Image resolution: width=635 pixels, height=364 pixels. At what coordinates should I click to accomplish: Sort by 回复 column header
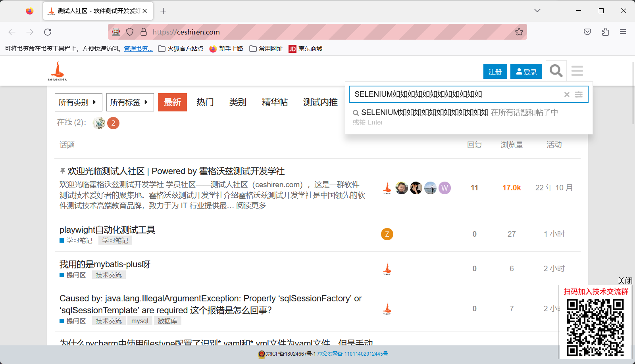[x=474, y=145]
